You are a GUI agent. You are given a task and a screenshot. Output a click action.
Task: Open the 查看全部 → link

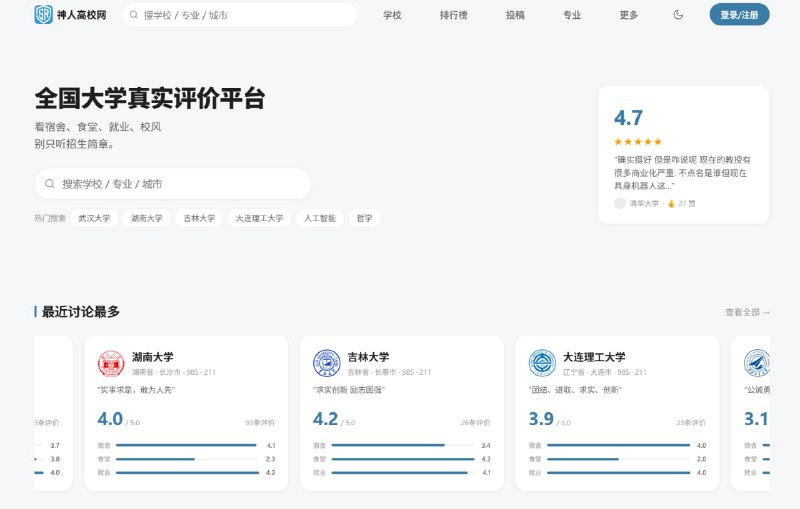click(747, 312)
